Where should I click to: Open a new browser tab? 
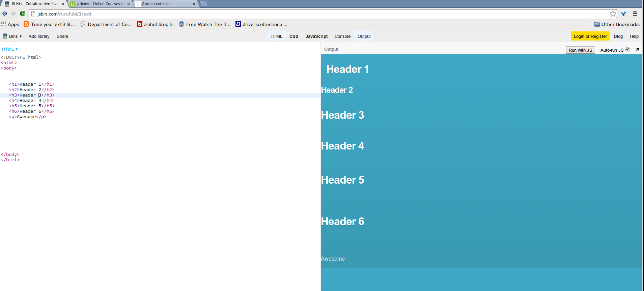(204, 4)
